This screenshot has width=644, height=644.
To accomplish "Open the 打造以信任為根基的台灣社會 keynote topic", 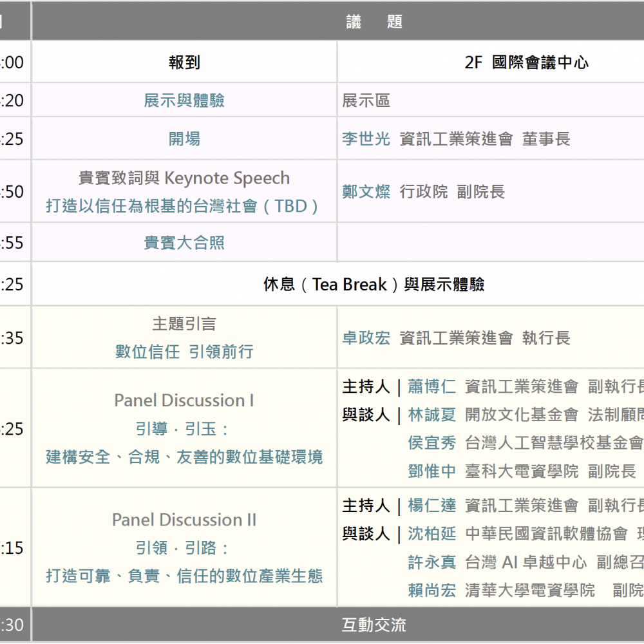I will tap(183, 206).
